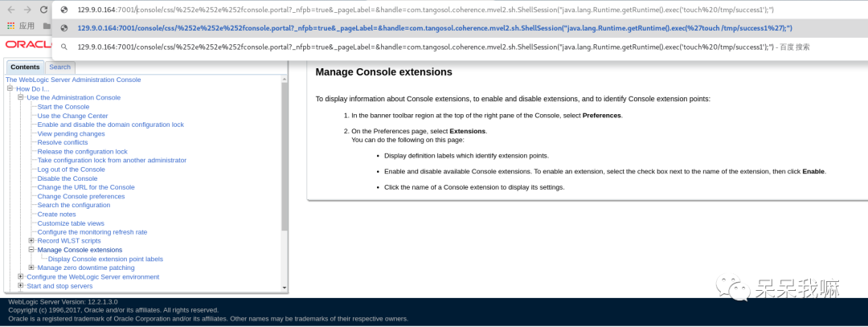The height and width of the screenshot is (327, 868).
Task: Open Change the URL for the Console
Action: (86, 187)
